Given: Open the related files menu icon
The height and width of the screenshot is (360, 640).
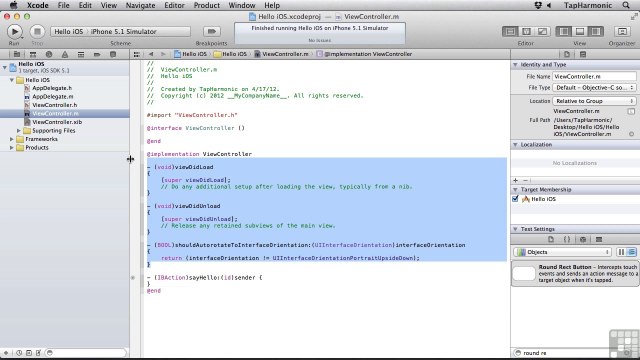Looking at the screenshot, I should point(136,54).
